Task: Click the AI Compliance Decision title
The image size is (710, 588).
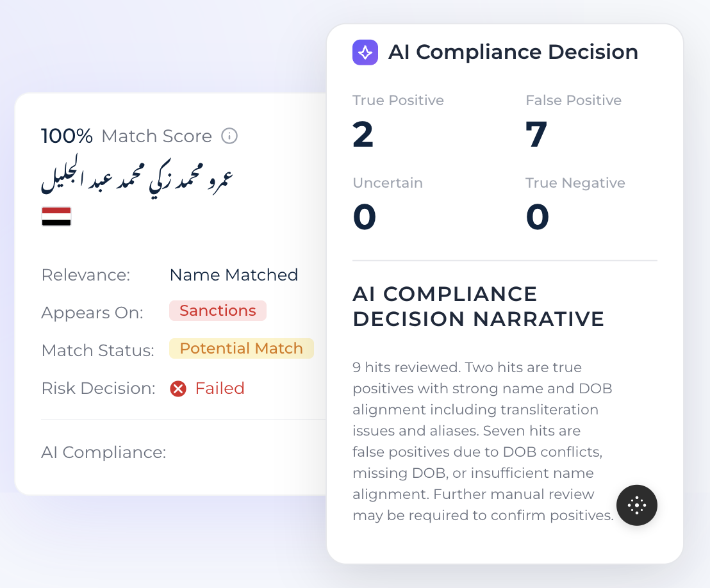Action: click(x=513, y=53)
